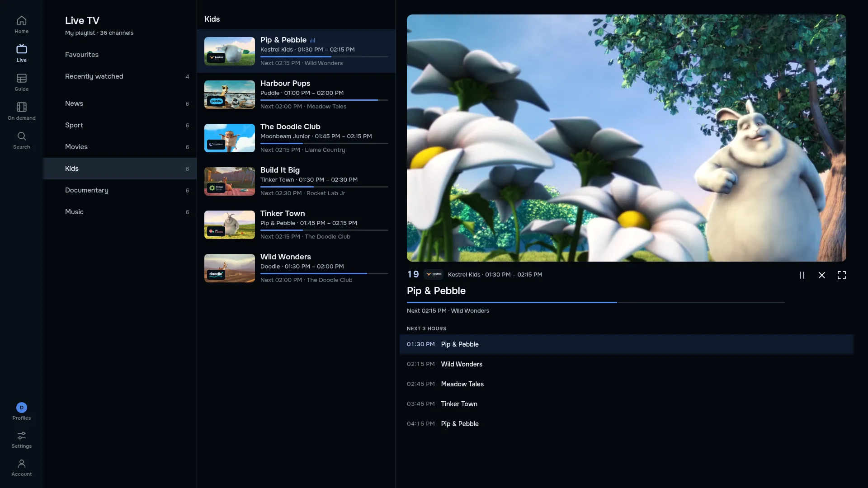Select the 03:45 PM Tinker Town schedule entry

(626, 404)
